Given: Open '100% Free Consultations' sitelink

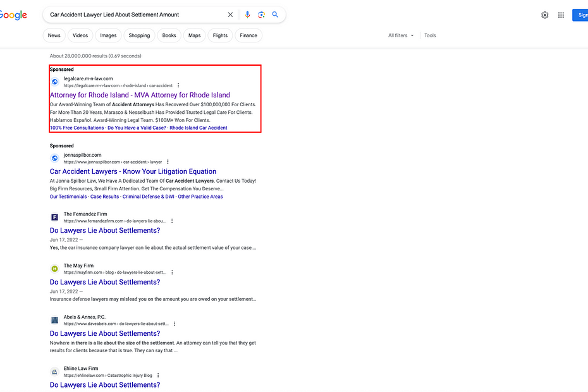Looking at the screenshot, I should coord(77,128).
